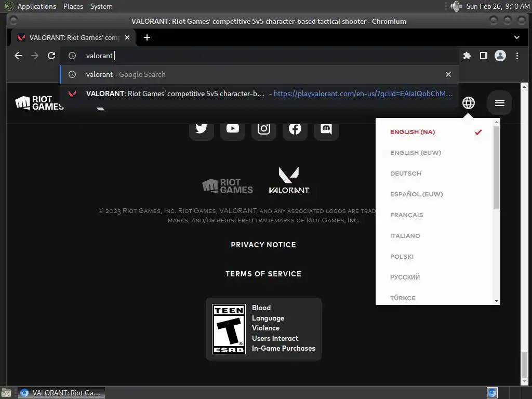Open the Discord social link
The width and height of the screenshot is (532, 399).
coord(326,129)
